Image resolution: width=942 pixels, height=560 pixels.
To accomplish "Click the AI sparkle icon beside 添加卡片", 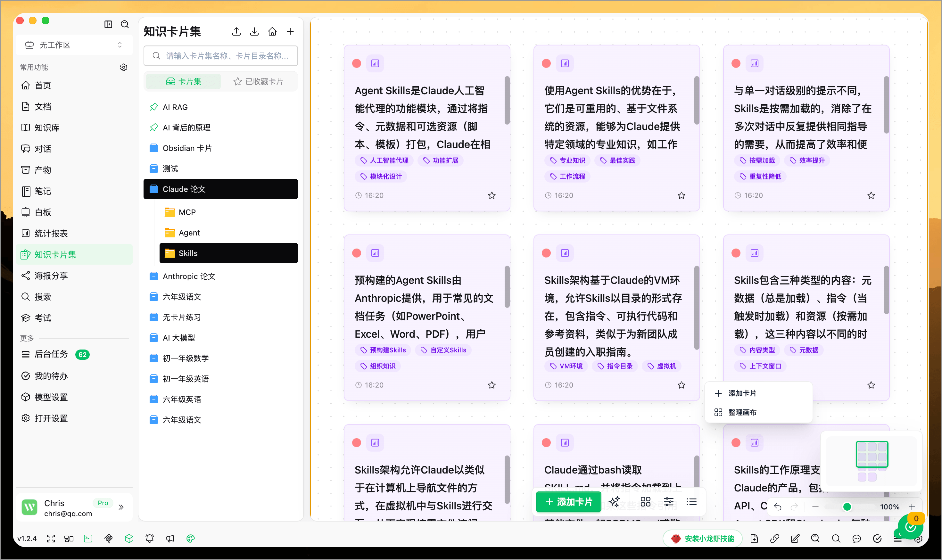I will tap(614, 501).
